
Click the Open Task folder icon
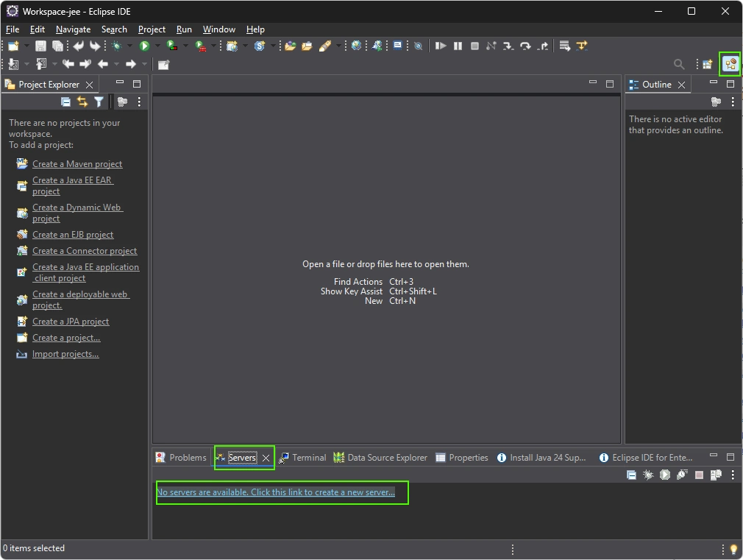coord(307,46)
